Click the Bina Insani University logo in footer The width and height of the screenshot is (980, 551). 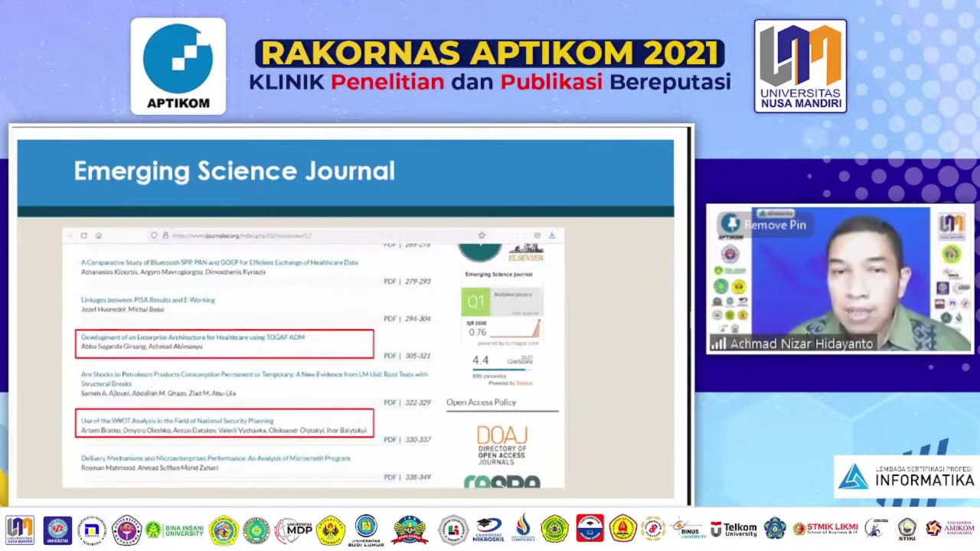[x=175, y=530]
